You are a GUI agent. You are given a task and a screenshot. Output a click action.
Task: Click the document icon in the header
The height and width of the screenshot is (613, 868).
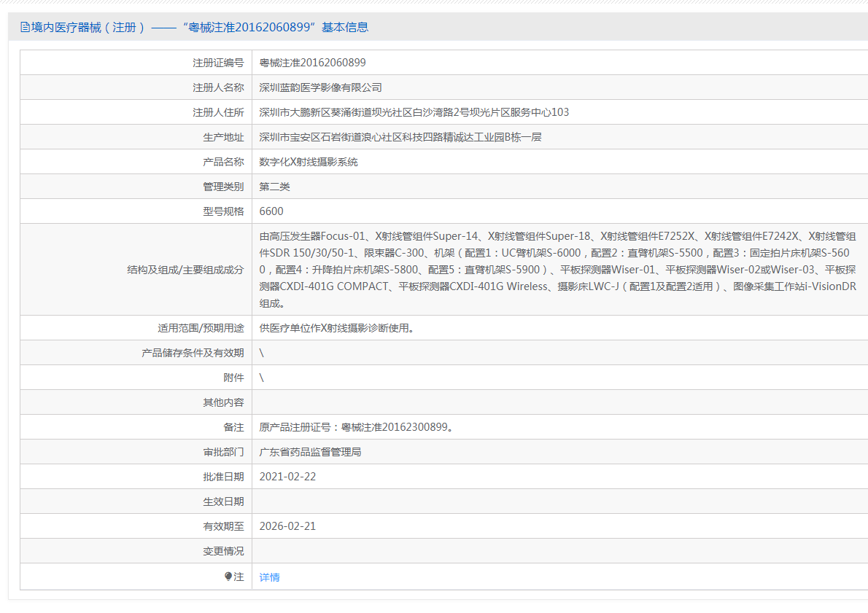point(26,28)
